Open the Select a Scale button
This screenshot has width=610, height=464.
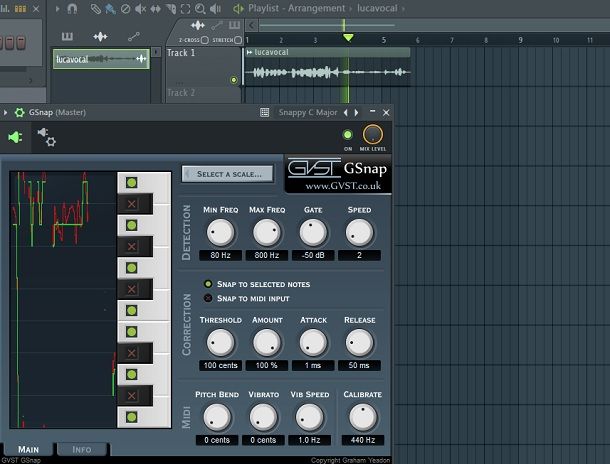(x=228, y=174)
